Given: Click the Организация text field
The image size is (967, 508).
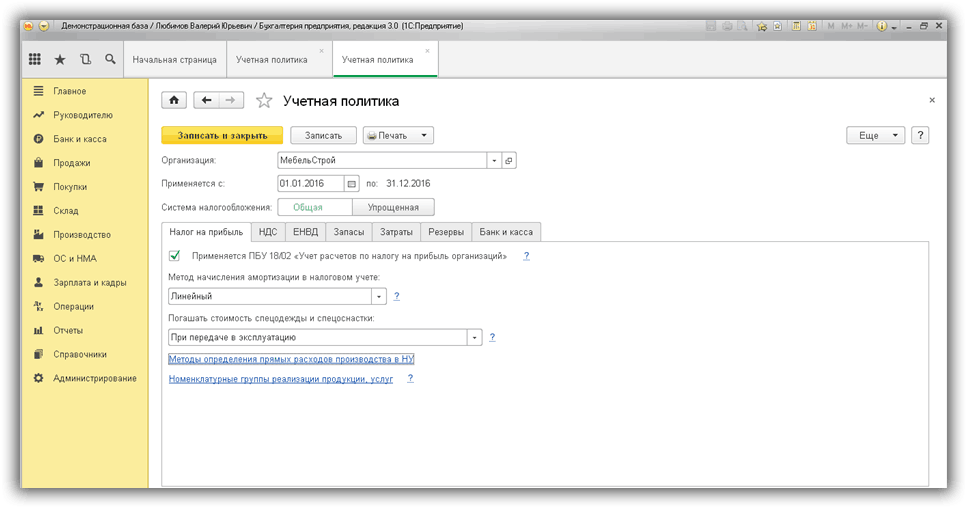Looking at the screenshot, I should pyautogui.click(x=382, y=160).
